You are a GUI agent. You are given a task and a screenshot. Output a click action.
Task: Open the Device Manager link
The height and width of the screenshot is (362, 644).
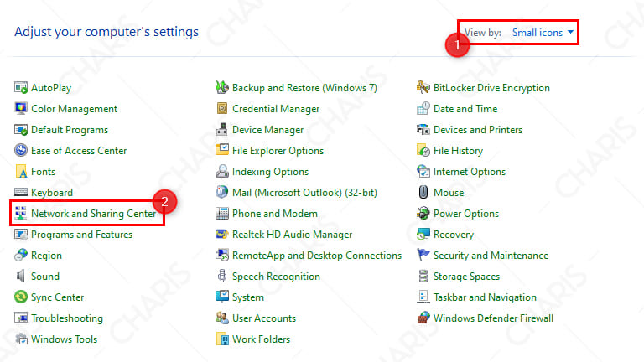pyautogui.click(x=267, y=130)
